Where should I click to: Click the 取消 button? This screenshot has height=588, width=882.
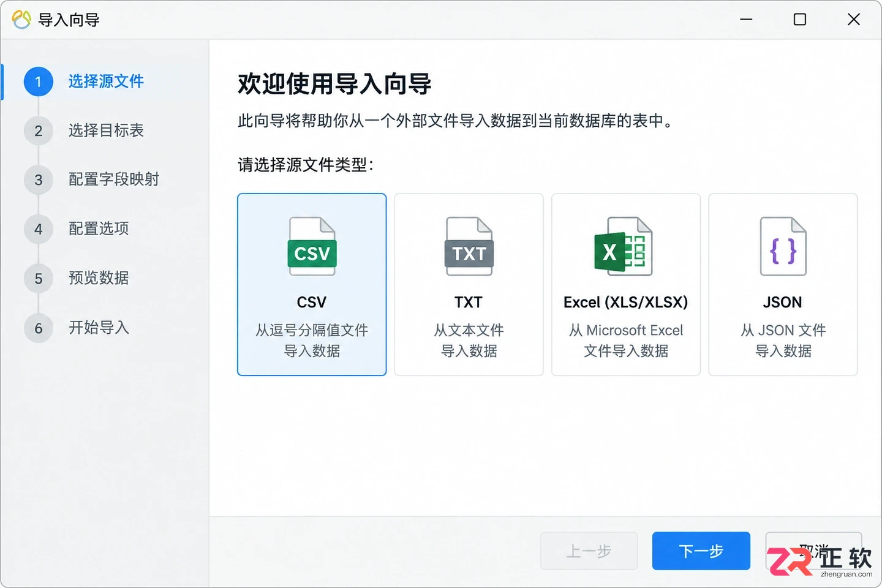813,551
